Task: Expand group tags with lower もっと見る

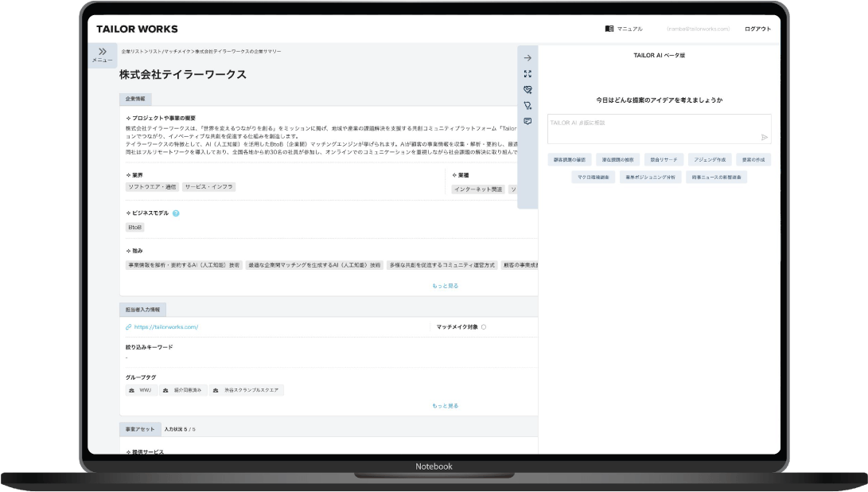Action: 445,405
